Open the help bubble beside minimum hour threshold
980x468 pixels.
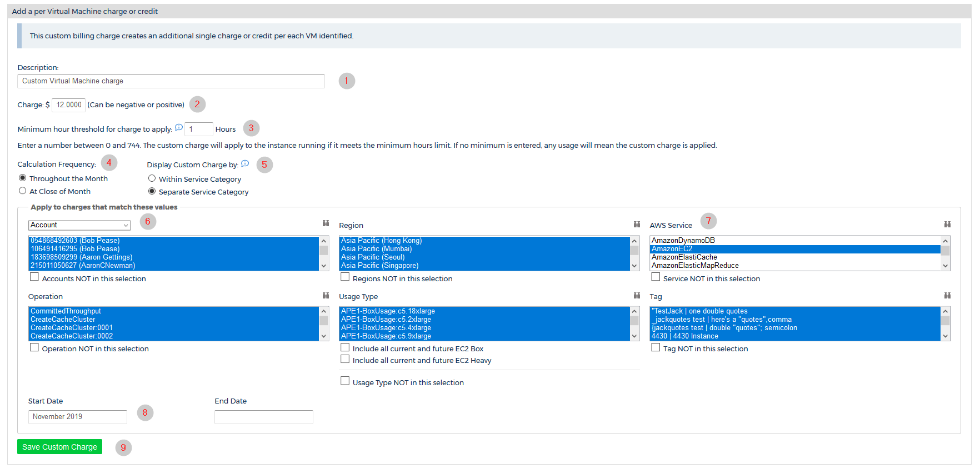(179, 127)
